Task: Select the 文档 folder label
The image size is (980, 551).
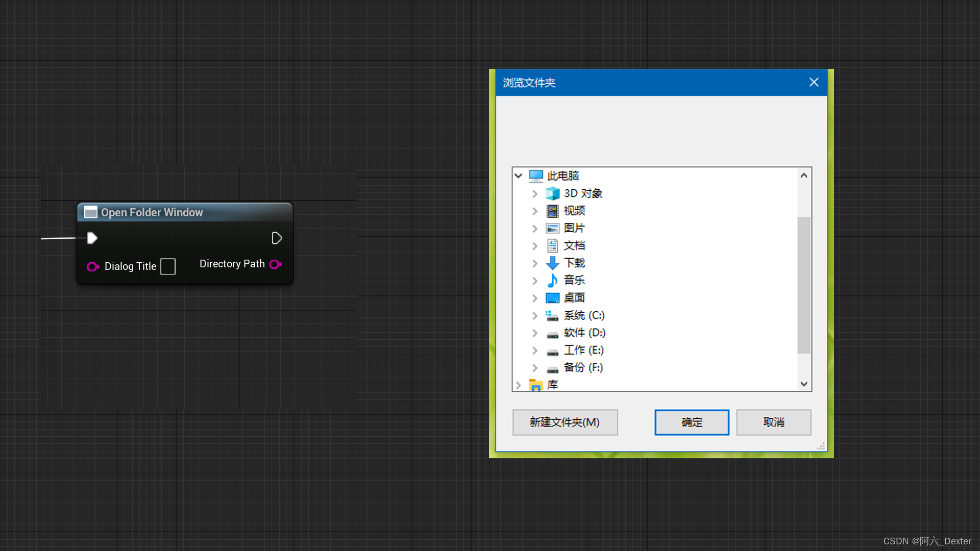Action: [574, 245]
